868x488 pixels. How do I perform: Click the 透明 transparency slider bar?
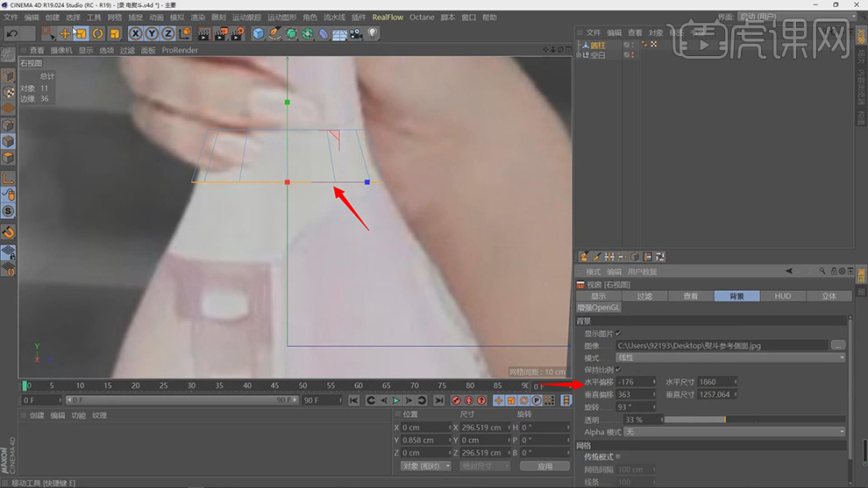(x=754, y=420)
